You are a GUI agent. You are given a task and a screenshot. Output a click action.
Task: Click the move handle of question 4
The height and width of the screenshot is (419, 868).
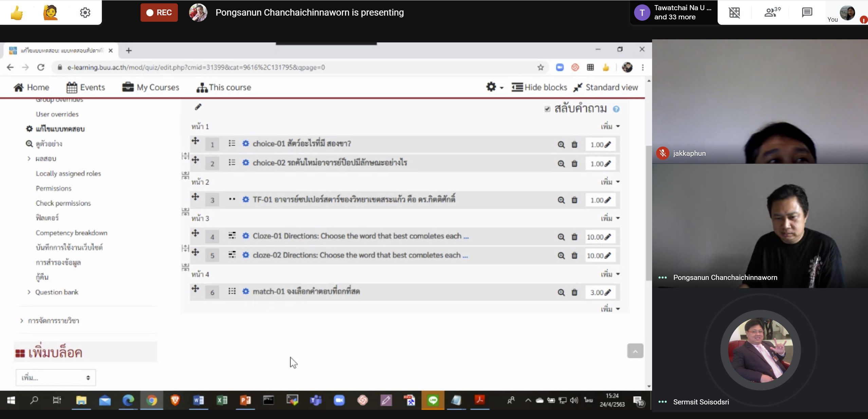(195, 233)
